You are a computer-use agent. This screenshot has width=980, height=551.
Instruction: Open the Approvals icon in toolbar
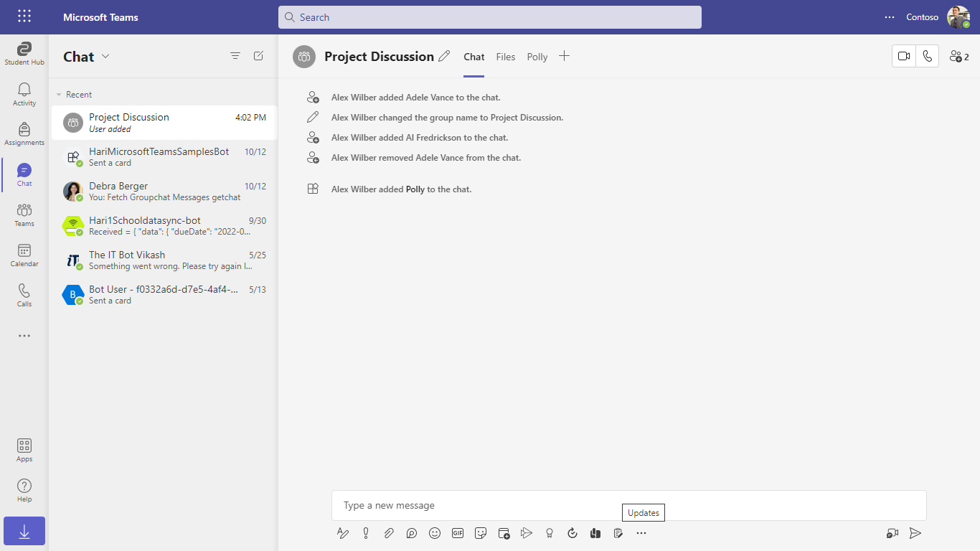coord(573,533)
